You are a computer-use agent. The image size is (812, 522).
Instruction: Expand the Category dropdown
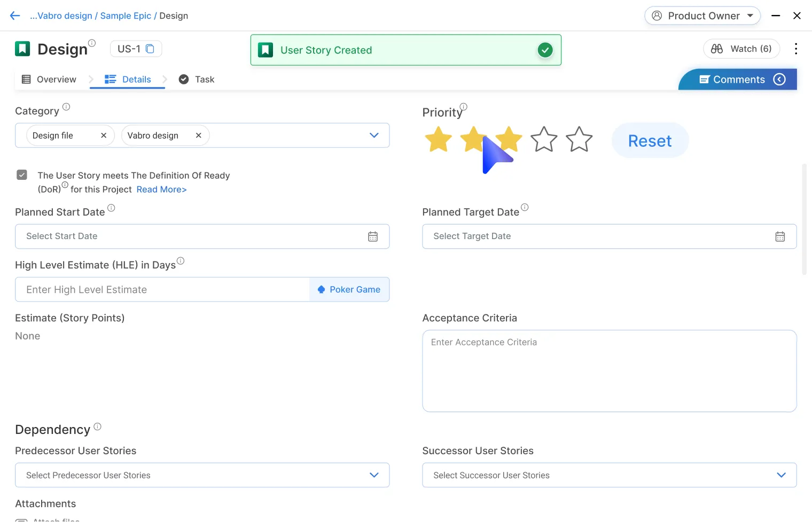pos(374,136)
